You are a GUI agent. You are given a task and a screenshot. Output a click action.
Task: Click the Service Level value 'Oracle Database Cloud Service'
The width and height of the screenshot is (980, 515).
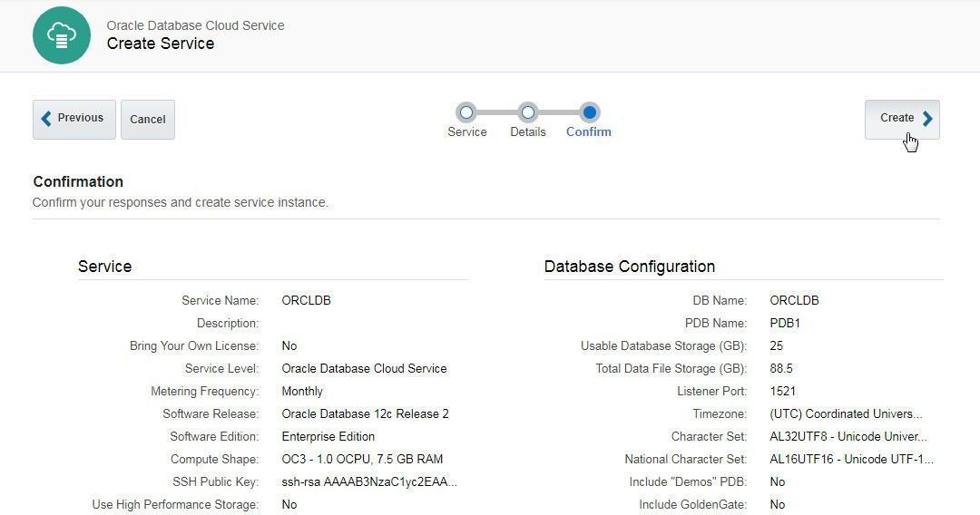point(365,368)
